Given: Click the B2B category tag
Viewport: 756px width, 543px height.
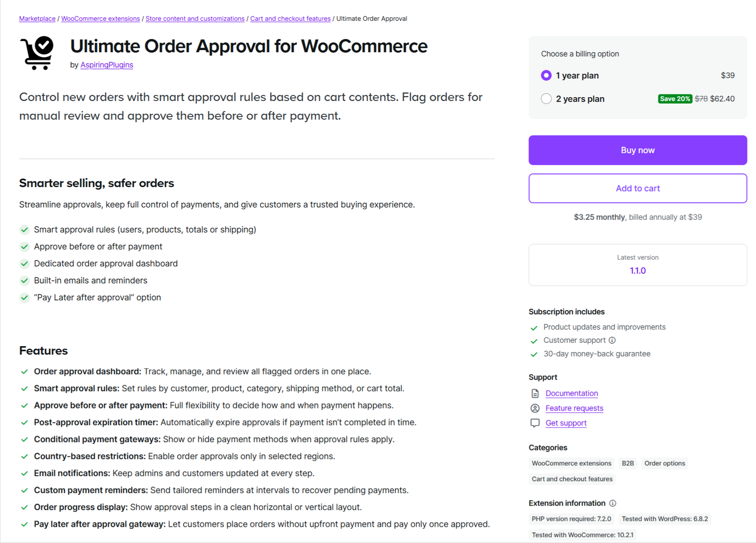Looking at the screenshot, I should point(627,463).
